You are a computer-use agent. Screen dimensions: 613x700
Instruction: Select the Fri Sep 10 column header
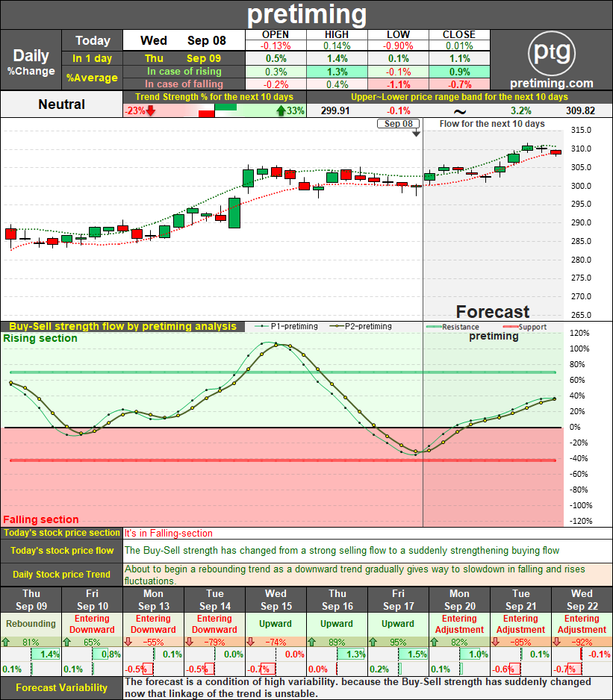tap(92, 599)
